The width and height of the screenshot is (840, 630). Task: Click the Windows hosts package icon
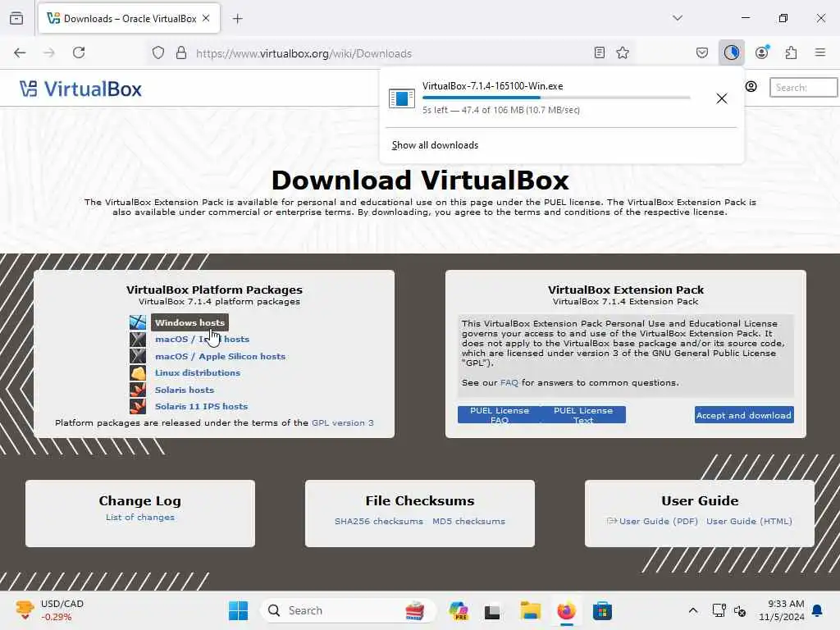(x=138, y=322)
